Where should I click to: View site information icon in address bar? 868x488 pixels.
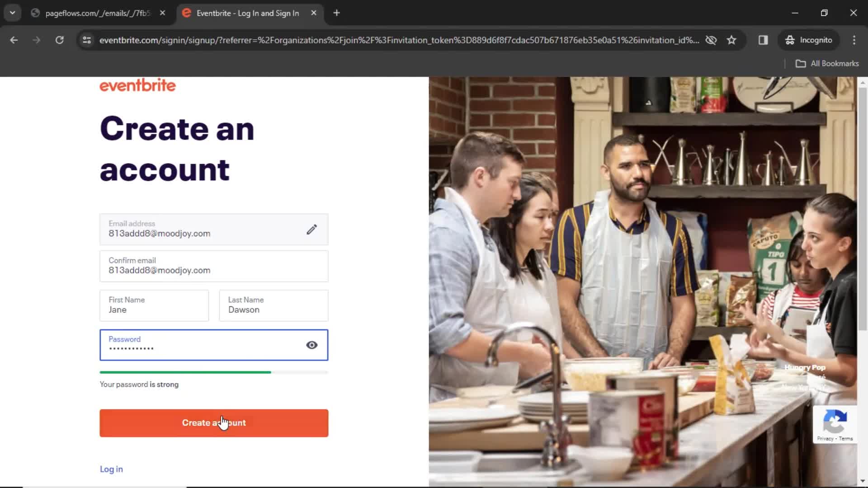click(x=87, y=40)
